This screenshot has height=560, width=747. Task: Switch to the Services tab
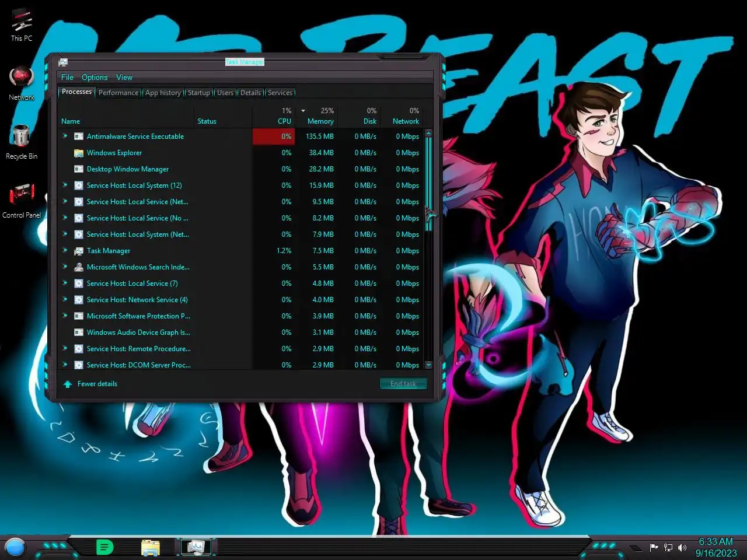[280, 93]
